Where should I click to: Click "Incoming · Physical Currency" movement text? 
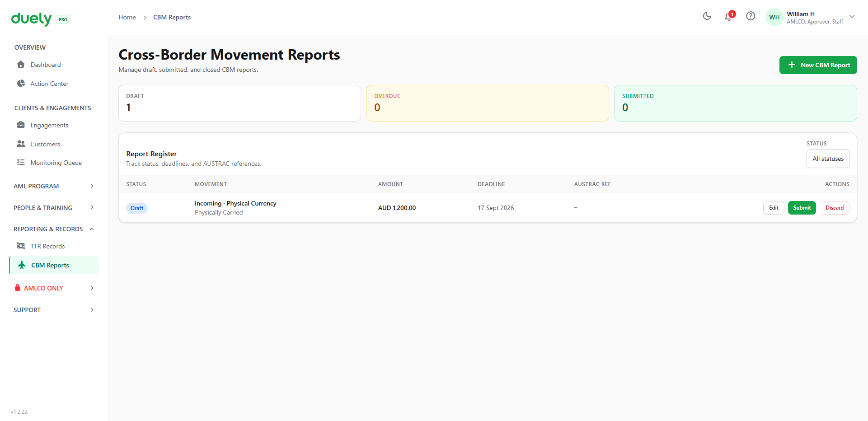point(235,203)
